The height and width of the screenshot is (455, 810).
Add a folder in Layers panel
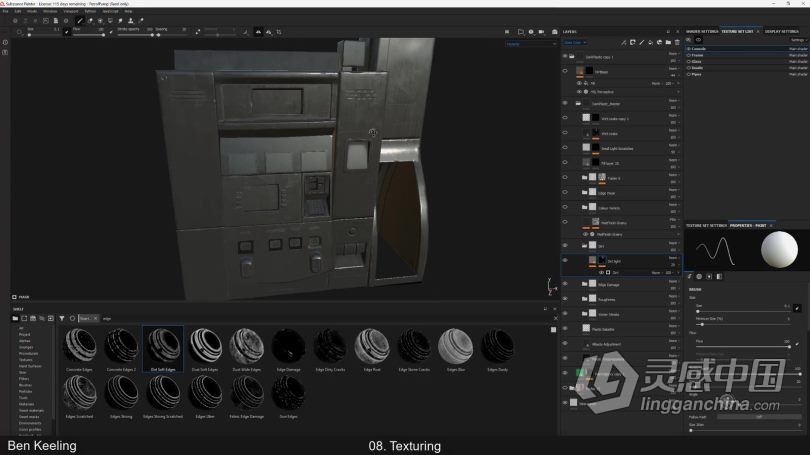[668, 42]
